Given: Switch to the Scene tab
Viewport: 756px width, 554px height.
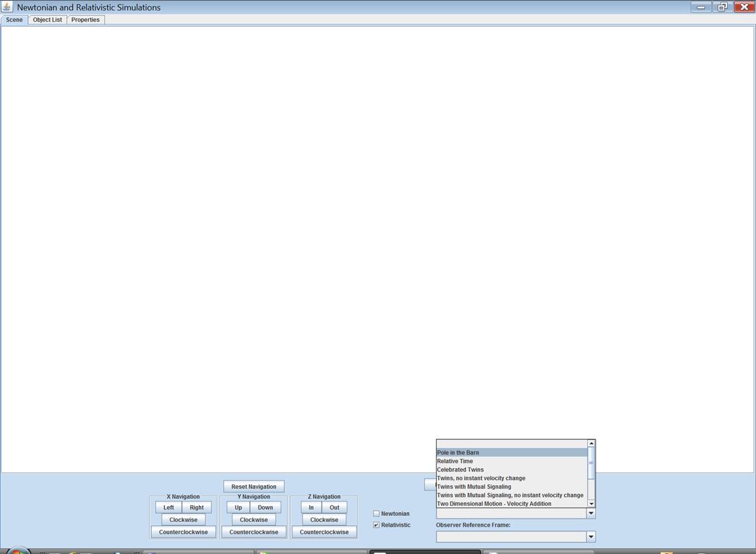Looking at the screenshot, I should (x=14, y=20).
